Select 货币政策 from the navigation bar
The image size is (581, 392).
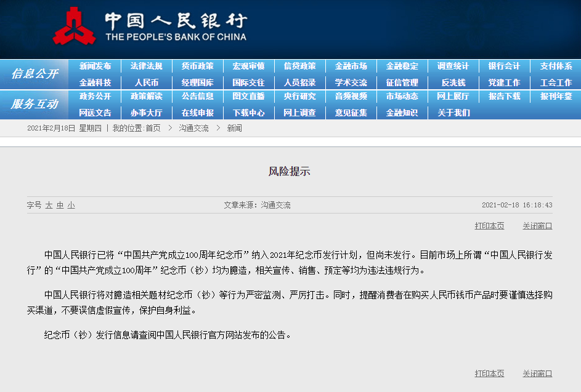197,66
